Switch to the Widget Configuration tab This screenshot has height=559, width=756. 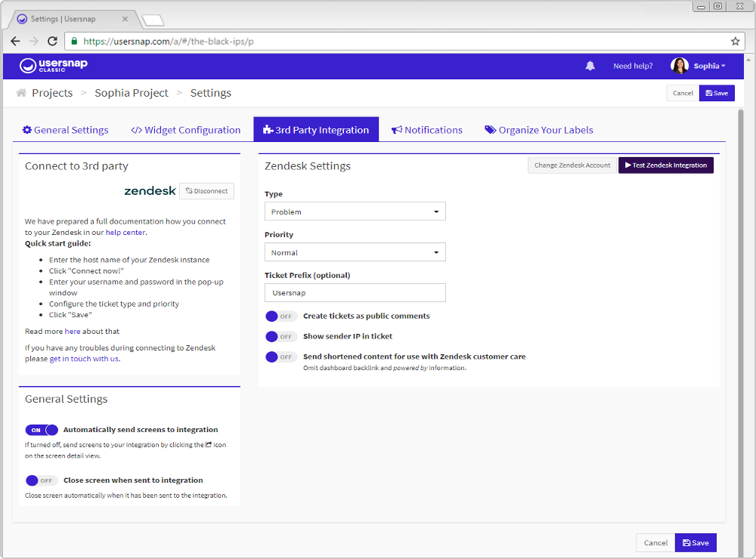[186, 130]
